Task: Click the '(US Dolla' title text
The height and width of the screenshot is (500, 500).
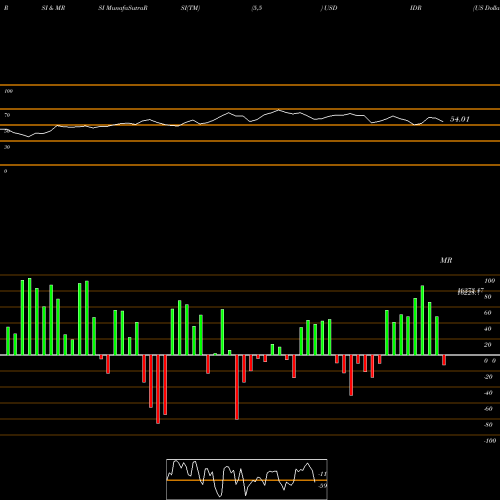Action: pos(486,8)
